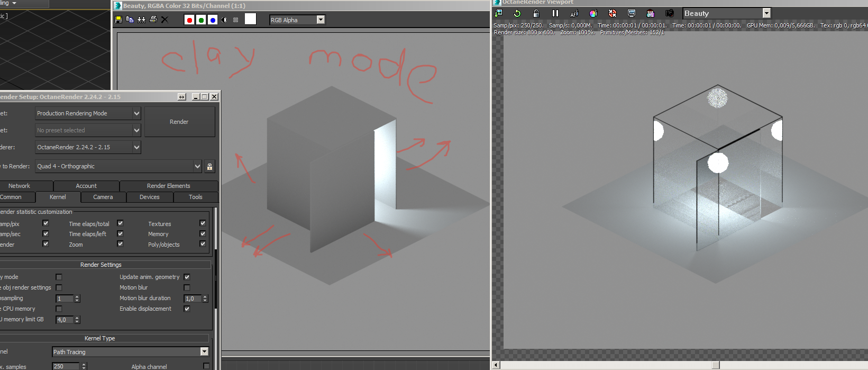Toggle the Time elaps/left checkbox
The image size is (868, 370).
point(120,233)
